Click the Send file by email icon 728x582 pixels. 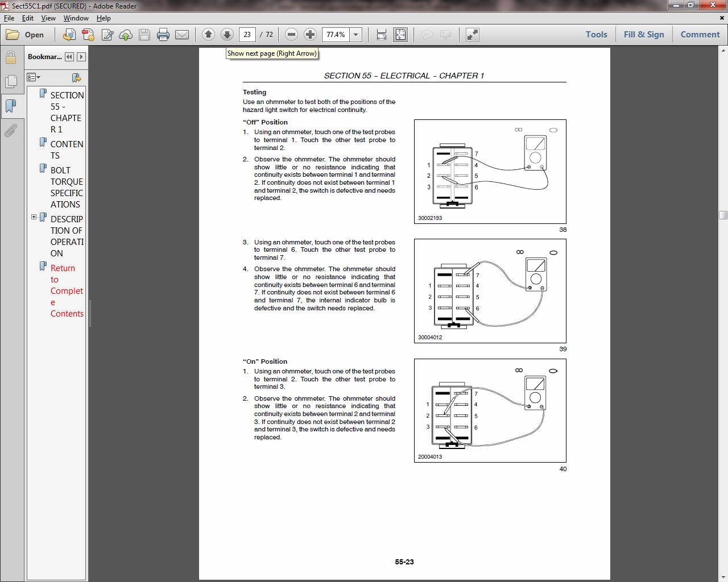point(182,35)
